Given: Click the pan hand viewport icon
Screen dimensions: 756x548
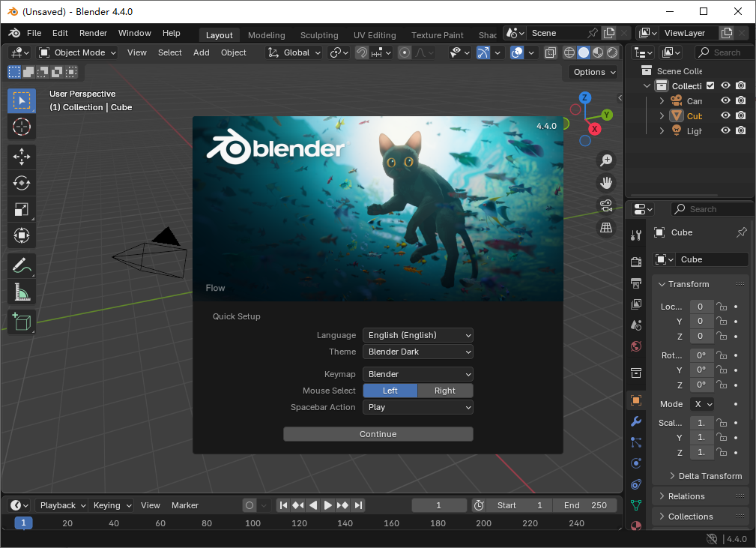Looking at the screenshot, I should click(x=606, y=183).
